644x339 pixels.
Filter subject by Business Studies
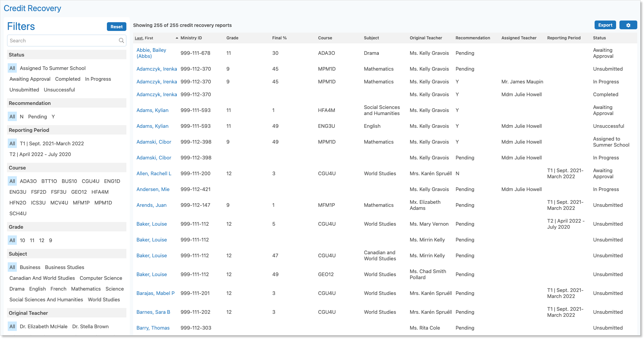point(65,267)
